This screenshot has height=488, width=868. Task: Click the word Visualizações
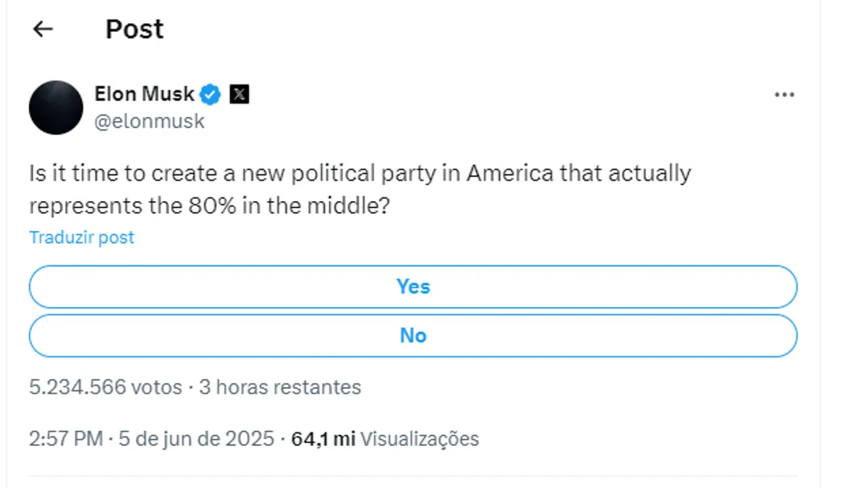click(420, 439)
